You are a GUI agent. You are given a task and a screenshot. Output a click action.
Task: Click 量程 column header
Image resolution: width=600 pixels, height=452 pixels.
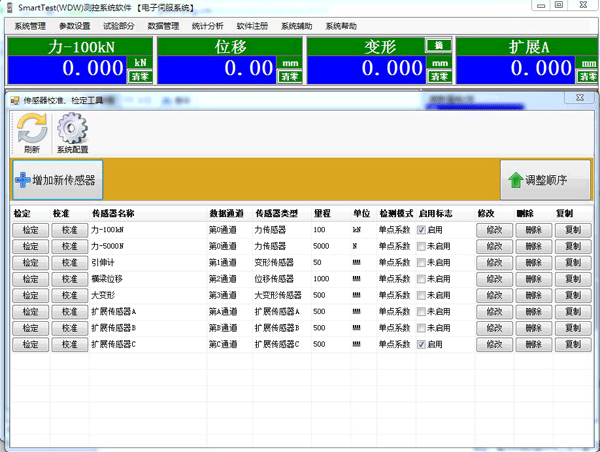point(331,214)
